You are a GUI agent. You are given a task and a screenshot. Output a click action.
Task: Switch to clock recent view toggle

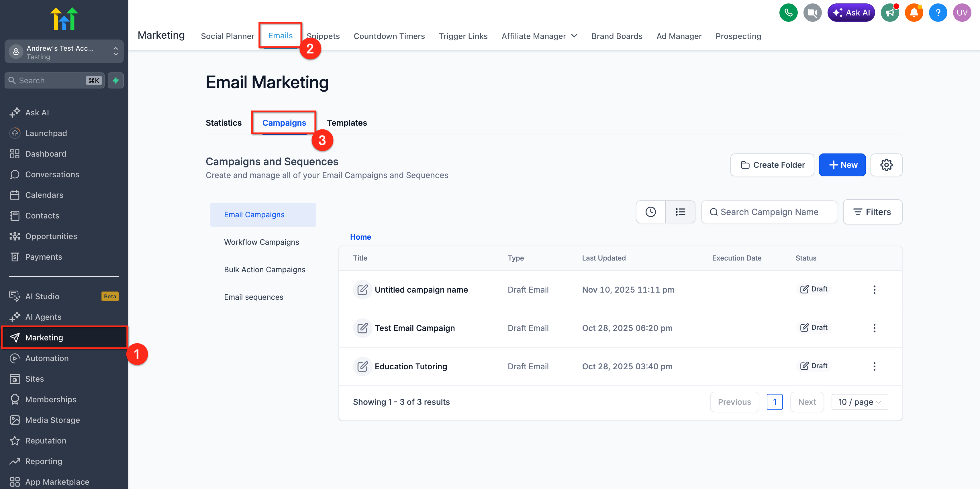650,212
